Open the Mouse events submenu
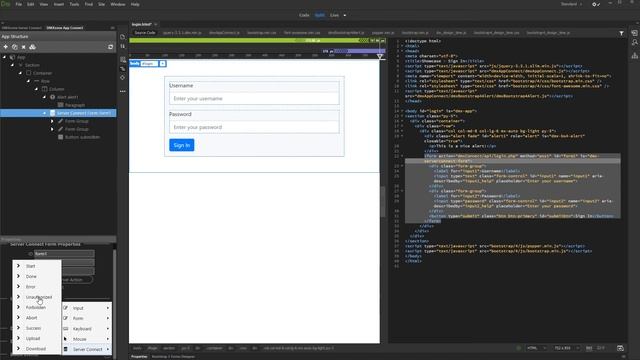 coord(87,339)
